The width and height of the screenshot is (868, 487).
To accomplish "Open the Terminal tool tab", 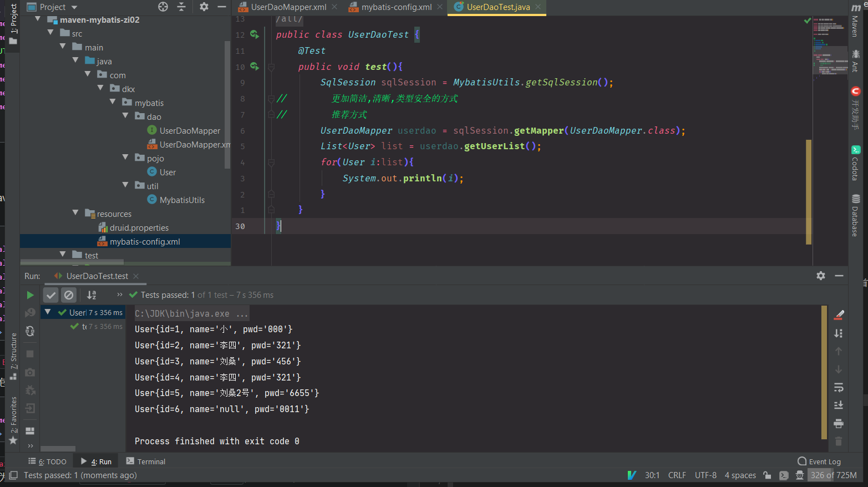I will pos(146,461).
